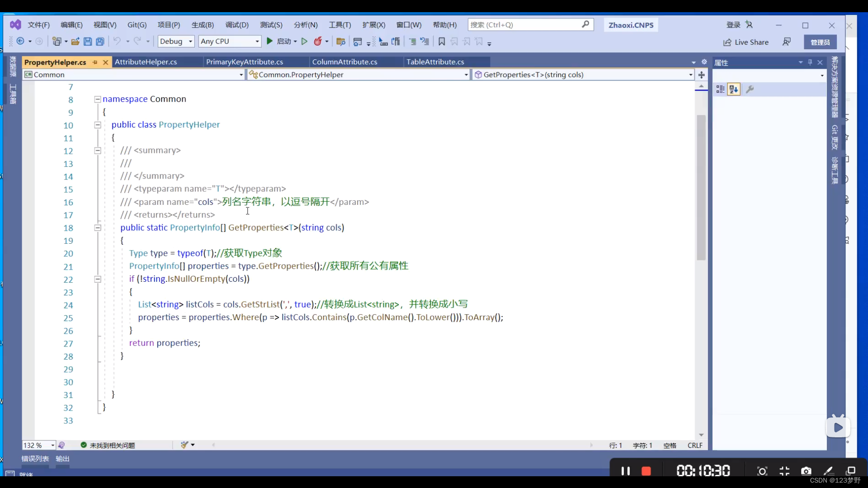Pause the screen recording
This screenshot has width=868, height=488.
tap(625, 471)
